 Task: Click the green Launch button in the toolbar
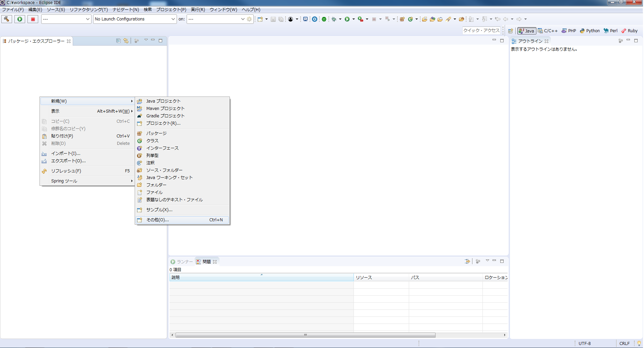[20, 19]
